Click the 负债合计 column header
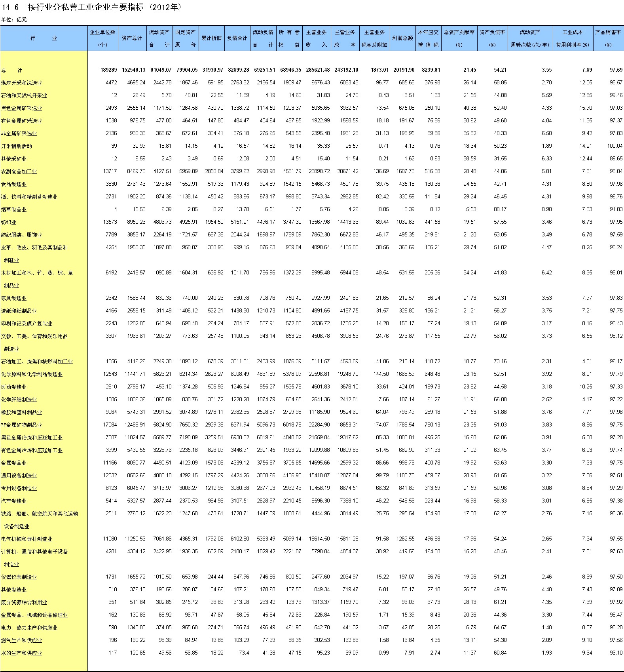Viewport: 624px width, 672px height. [x=237, y=38]
